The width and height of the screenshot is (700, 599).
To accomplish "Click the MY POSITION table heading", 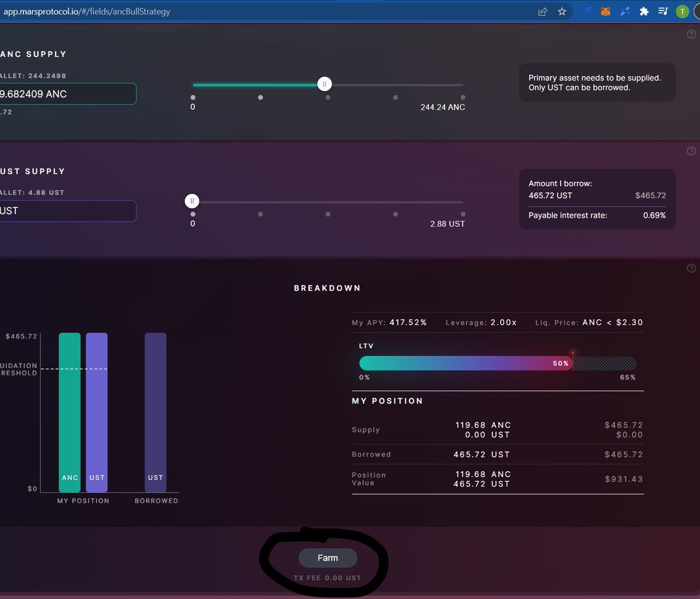I will tap(387, 401).
